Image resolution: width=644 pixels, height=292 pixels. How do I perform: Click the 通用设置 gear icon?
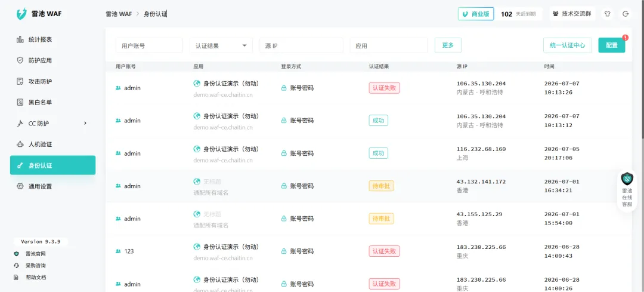[x=20, y=186]
